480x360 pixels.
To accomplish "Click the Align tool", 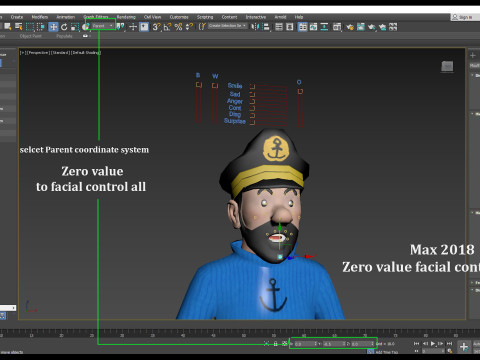I will [x=266, y=27].
